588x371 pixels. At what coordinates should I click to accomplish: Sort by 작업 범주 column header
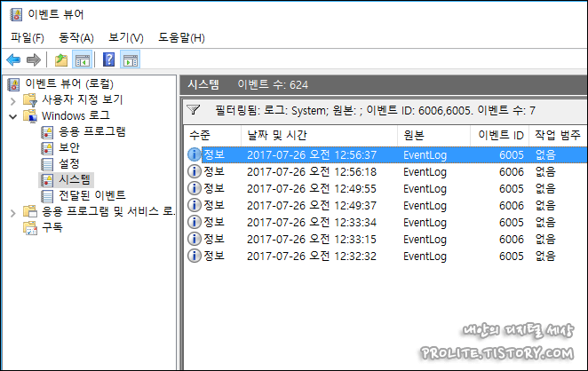point(558,135)
